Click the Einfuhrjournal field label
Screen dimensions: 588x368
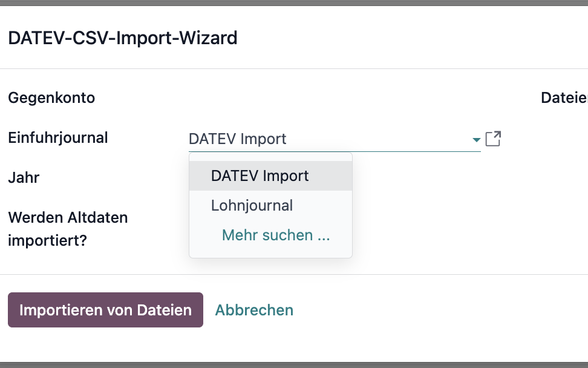[57, 137]
